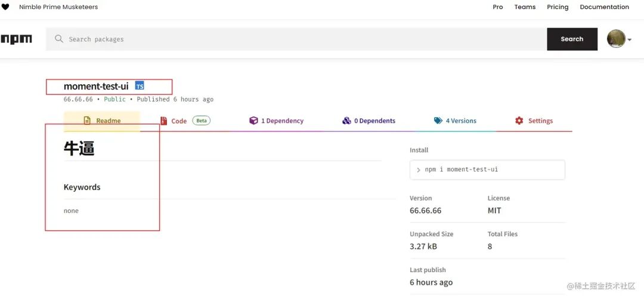The height and width of the screenshot is (299, 644).
Task: Open the 1 Dependency tab
Action: [276, 121]
